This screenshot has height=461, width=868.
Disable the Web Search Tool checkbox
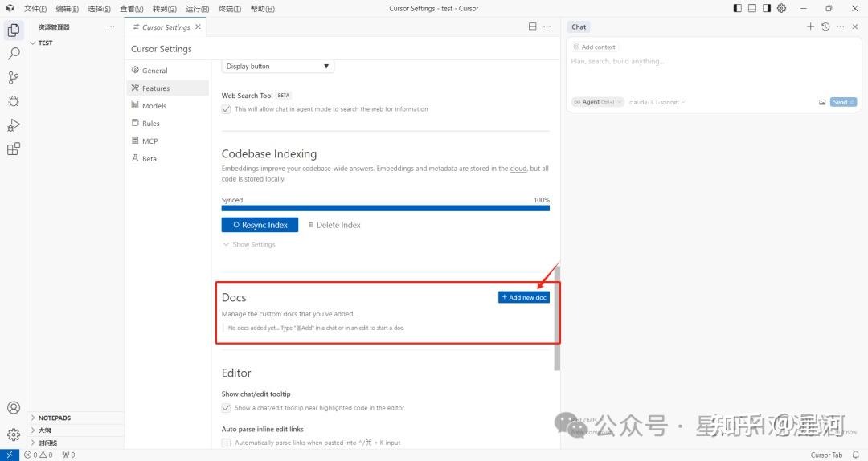(226, 109)
